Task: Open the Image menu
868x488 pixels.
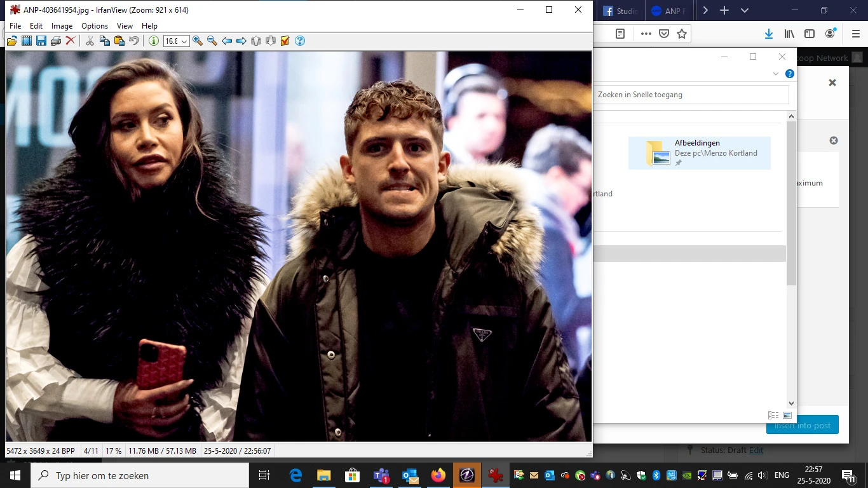Action: point(62,26)
